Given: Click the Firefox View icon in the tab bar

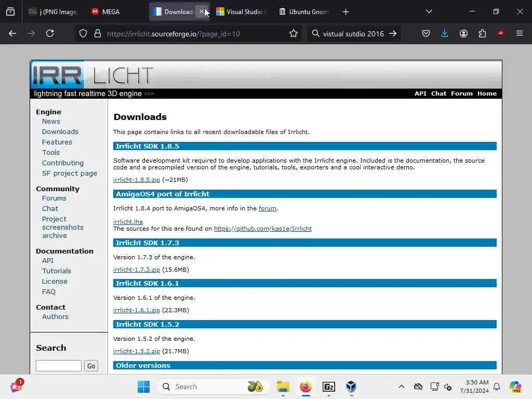Looking at the screenshot, I should [x=10, y=12].
